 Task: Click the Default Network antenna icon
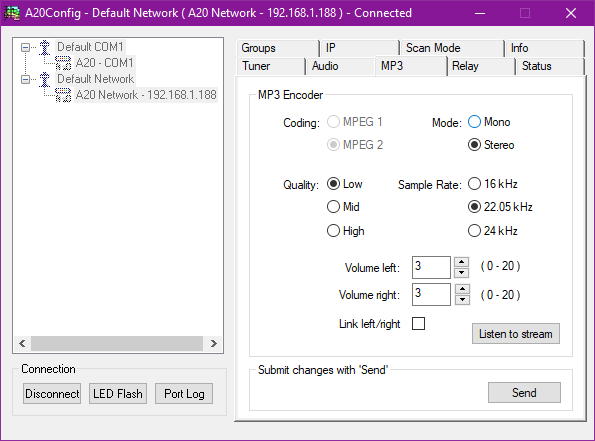click(45, 79)
